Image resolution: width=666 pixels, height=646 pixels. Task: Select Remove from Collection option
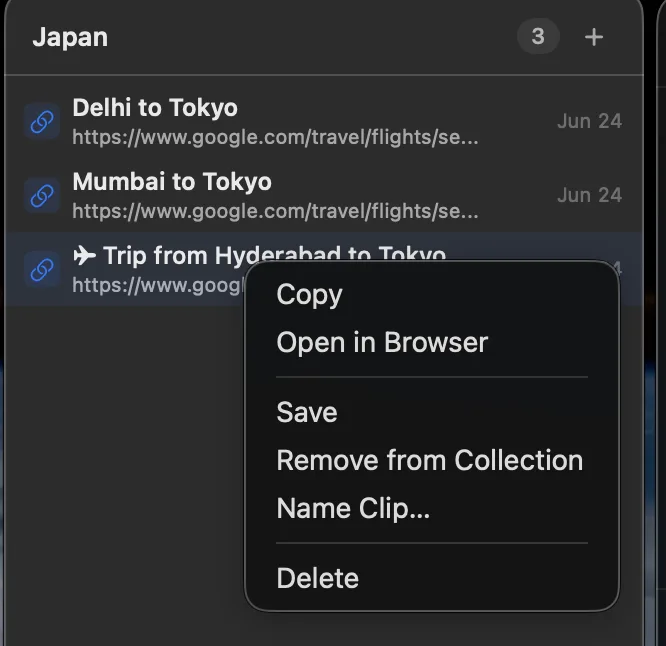pos(432,460)
